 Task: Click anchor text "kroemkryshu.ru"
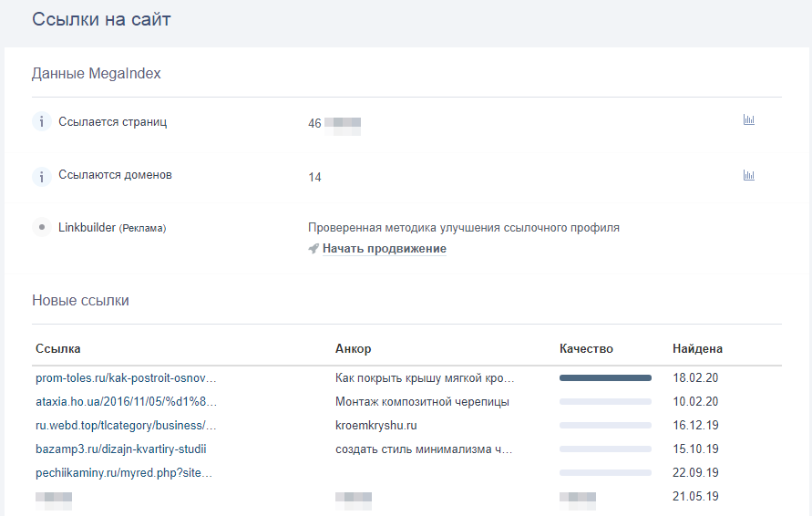[377, 425]
